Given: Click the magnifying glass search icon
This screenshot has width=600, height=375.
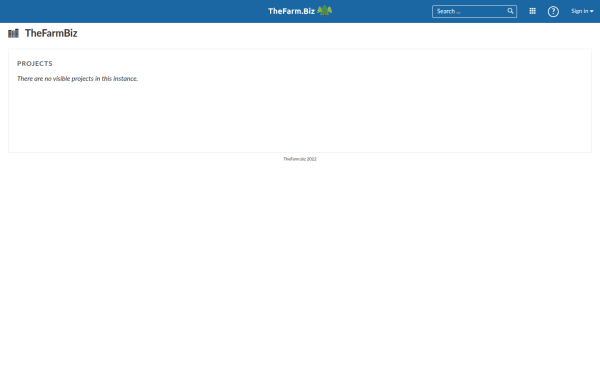Looking at the screenshot, I should tap(510, 11).
